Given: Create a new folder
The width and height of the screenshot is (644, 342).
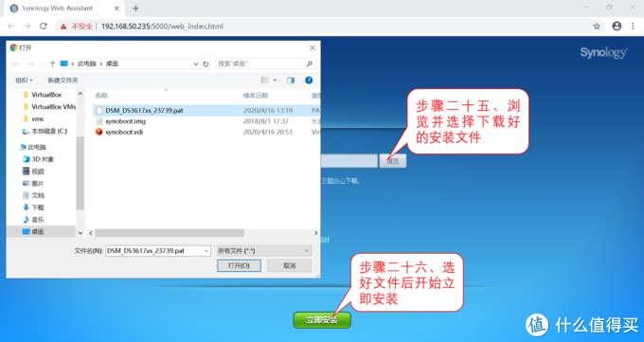Looking at the screenshot, I should [x=63, y=81].
